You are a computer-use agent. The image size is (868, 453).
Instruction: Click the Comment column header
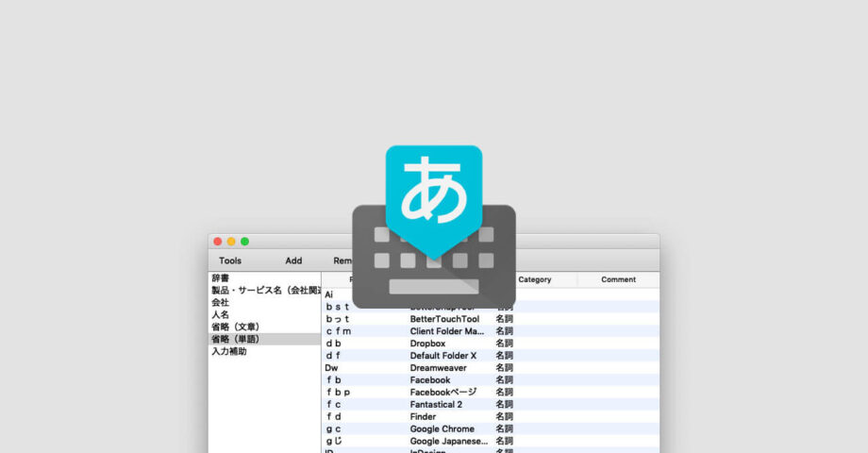tap(618, 279)
